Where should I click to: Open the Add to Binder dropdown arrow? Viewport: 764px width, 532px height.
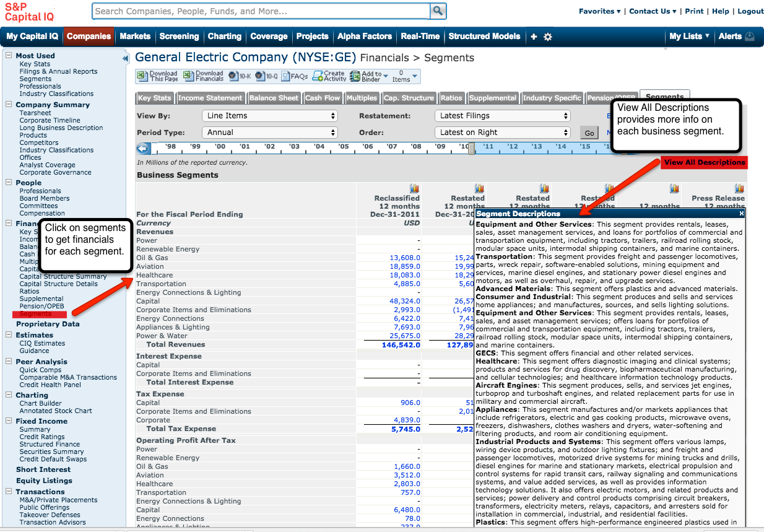click(x=386, y=76)
